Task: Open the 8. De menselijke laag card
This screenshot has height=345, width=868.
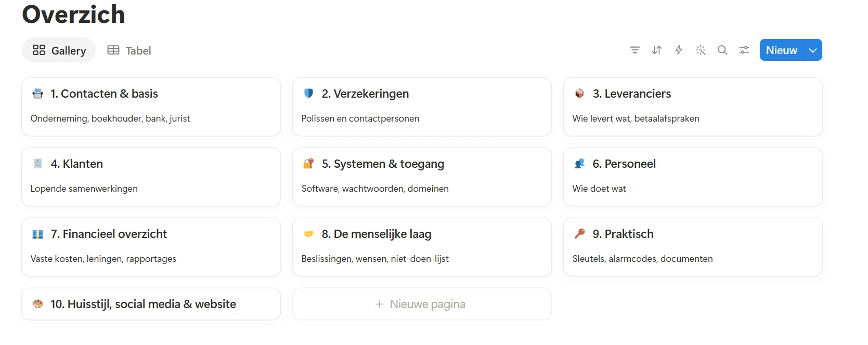Action: pos(422,247)
